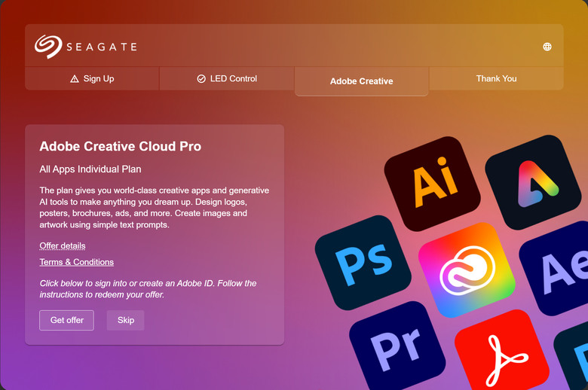Switch to the LED Control tab
Screen dimensions: 588x390
click(x=227, y=78)
